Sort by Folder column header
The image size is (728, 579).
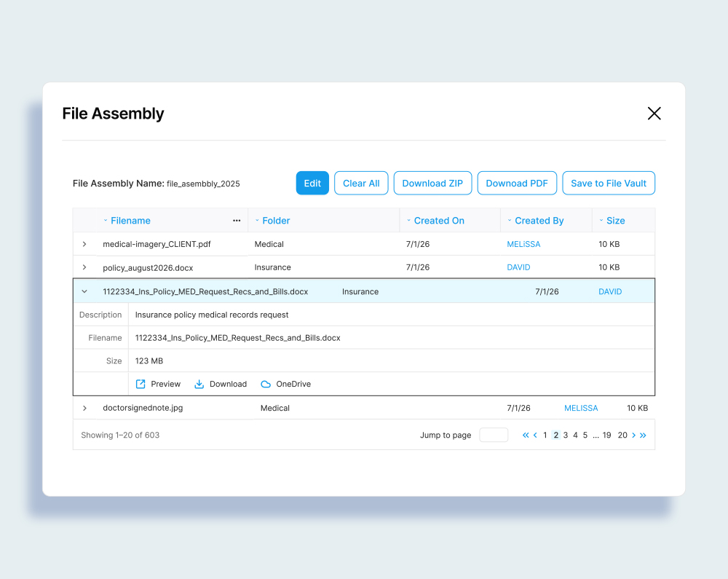click(276, 221)
